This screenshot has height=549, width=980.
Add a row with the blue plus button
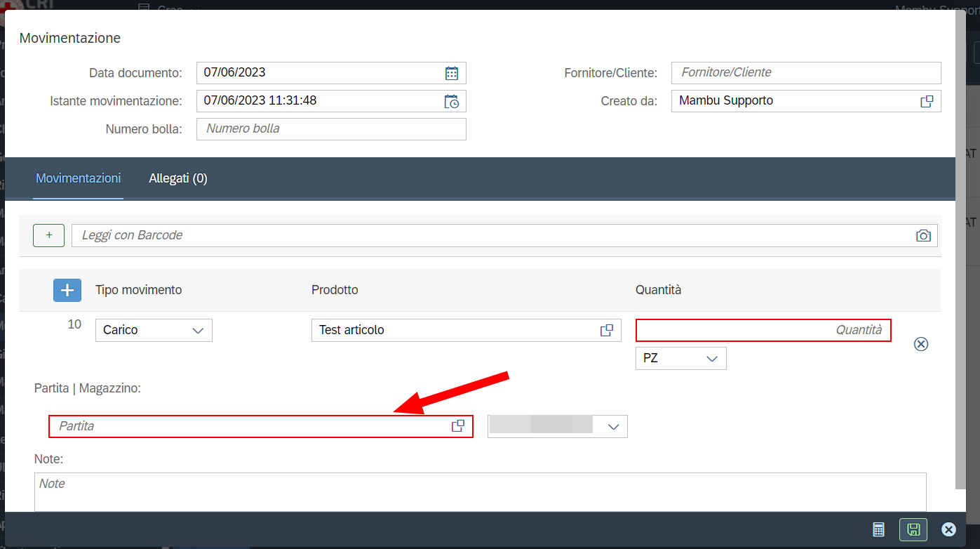67,290
